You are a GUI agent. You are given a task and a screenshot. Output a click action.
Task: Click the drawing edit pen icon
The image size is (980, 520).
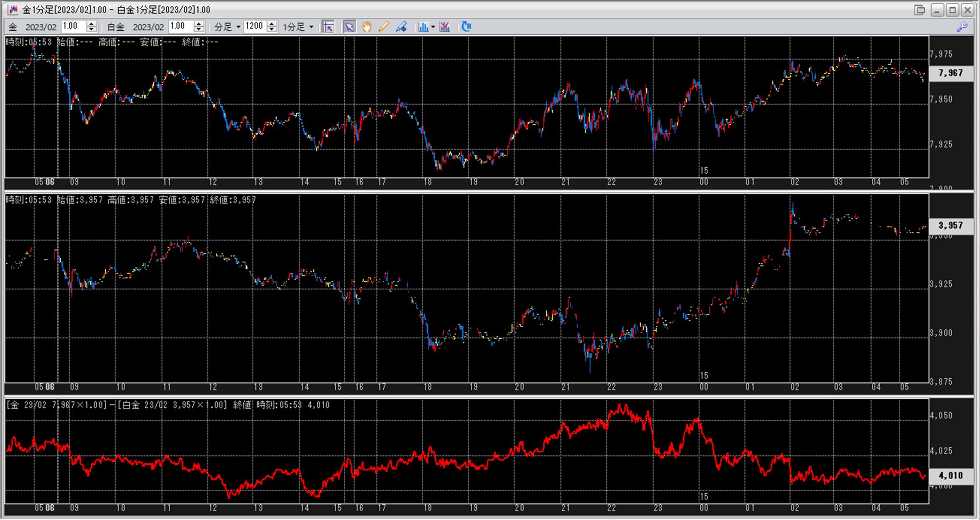point(401,27)
